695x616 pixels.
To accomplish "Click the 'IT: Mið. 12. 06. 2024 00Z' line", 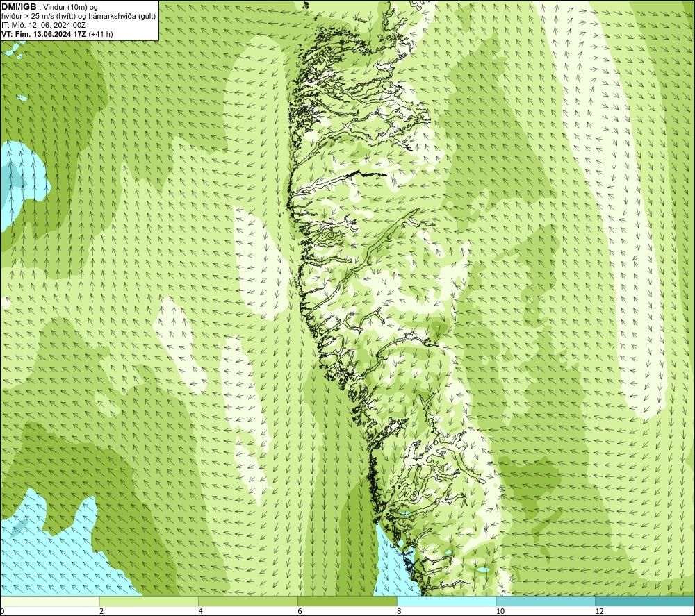I will tap(44, 25).
